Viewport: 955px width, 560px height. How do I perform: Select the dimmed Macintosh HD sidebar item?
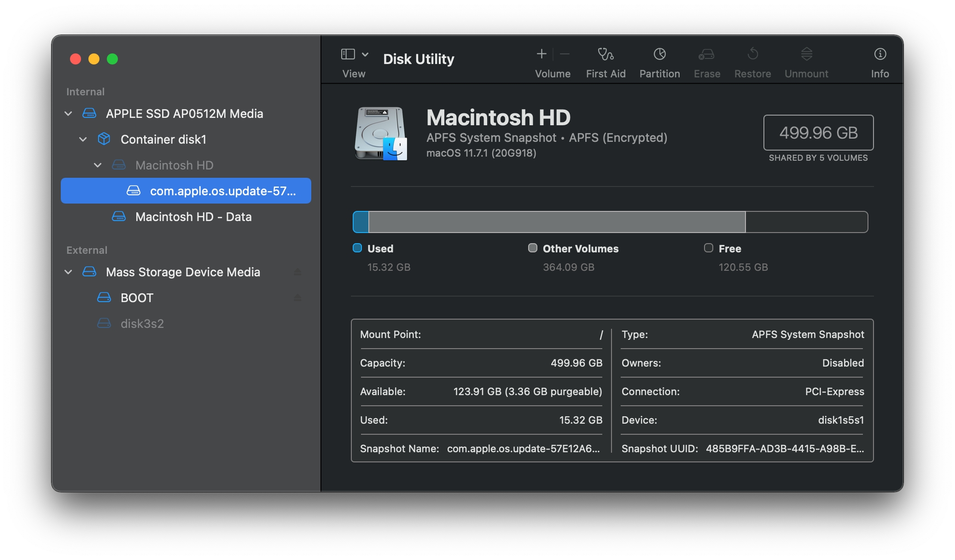[x=175, y=165]
